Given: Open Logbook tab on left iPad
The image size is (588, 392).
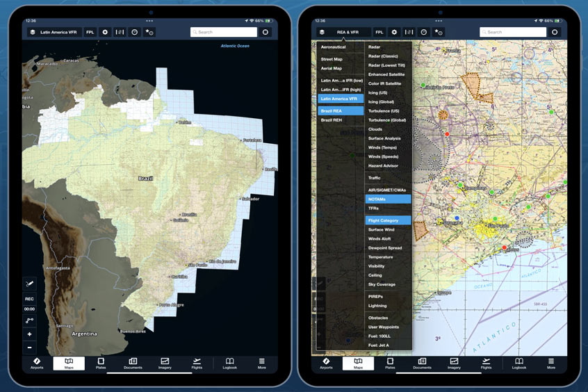Looking at the screenshot, I should coord(229,363).
